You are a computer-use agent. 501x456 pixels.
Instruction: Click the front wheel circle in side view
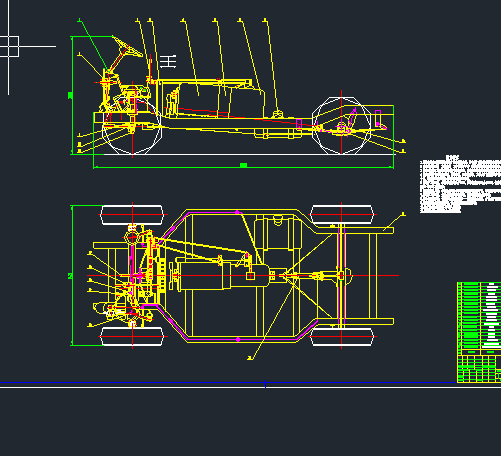point(132,125)
